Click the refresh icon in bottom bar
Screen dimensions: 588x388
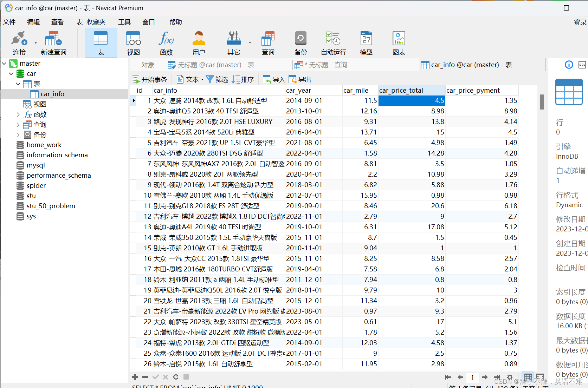pyautogui.click(x=176, y=377)
